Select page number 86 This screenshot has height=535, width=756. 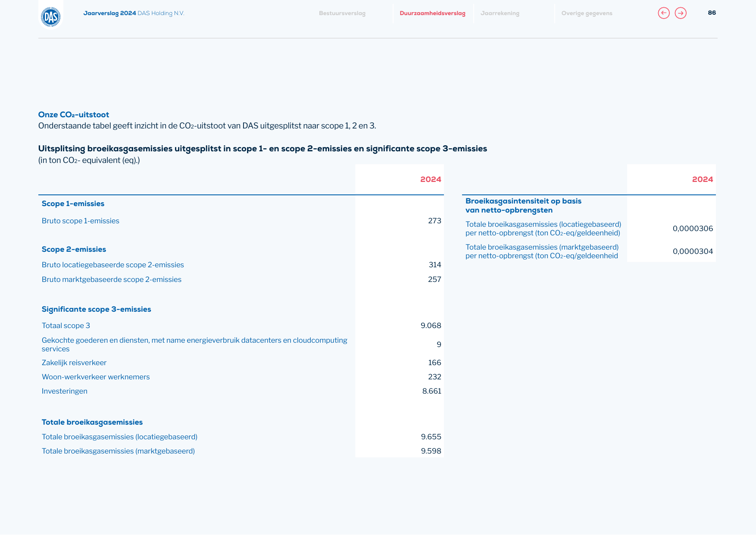(712, 13)
